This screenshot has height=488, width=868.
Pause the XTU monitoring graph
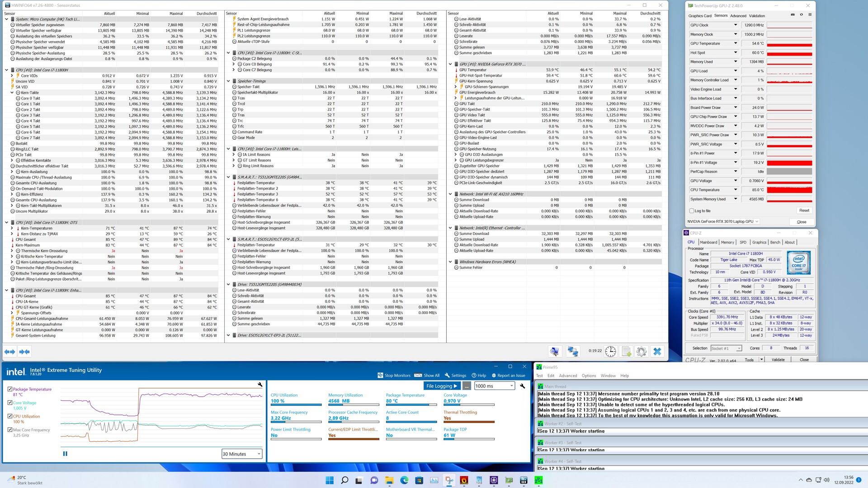65,454
